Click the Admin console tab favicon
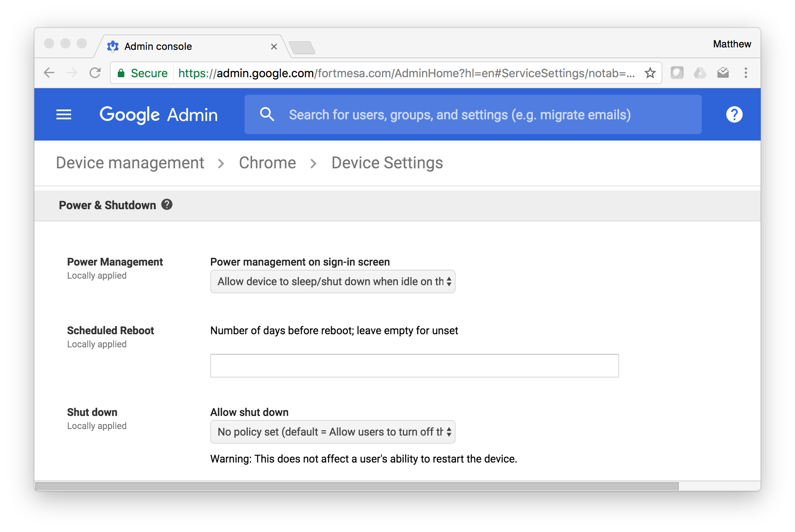The height and width of the screenshot is (532, 795). pyautogui.click(x=113, y=47)
